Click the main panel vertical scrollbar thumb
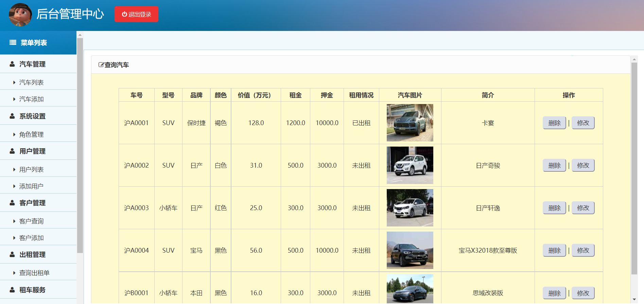Image resolution: width=644 pixels, height=304 pixels. pyautogui.click(x=634, y=168)
